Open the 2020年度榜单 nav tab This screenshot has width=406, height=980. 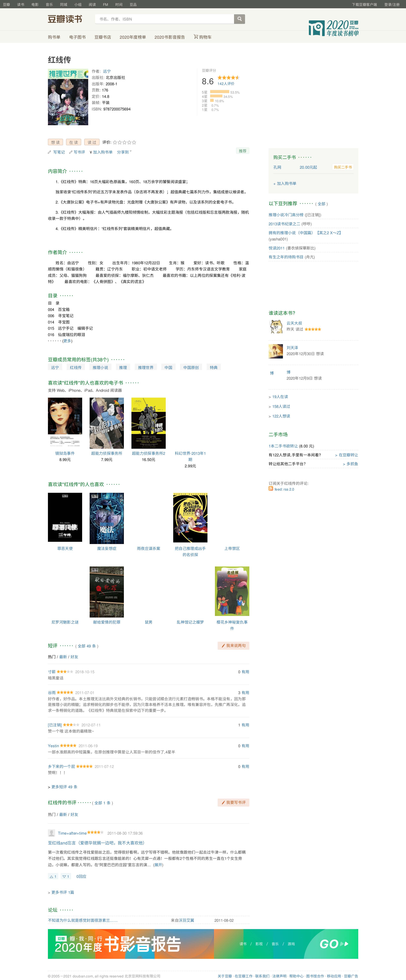point(133,37)
